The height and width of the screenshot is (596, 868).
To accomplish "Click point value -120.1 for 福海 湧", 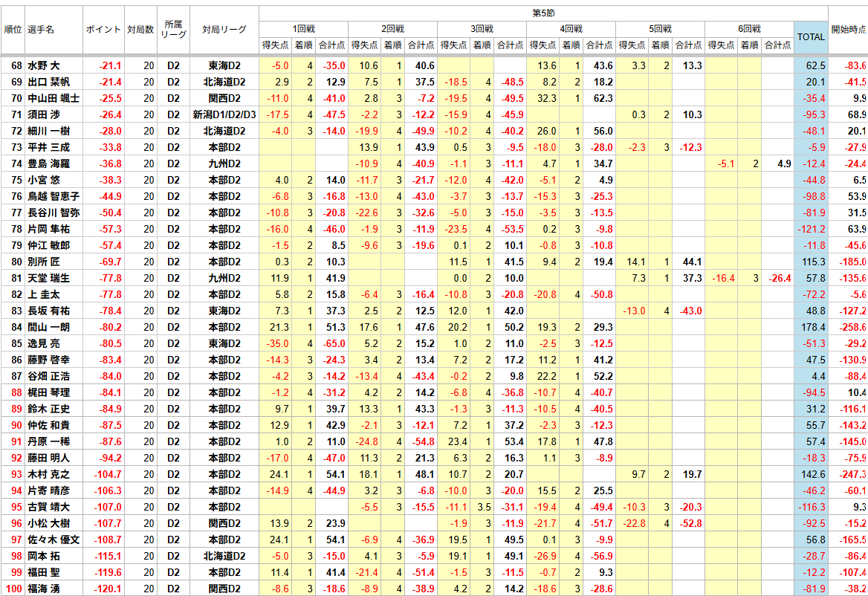I will (x=108, y=589).
